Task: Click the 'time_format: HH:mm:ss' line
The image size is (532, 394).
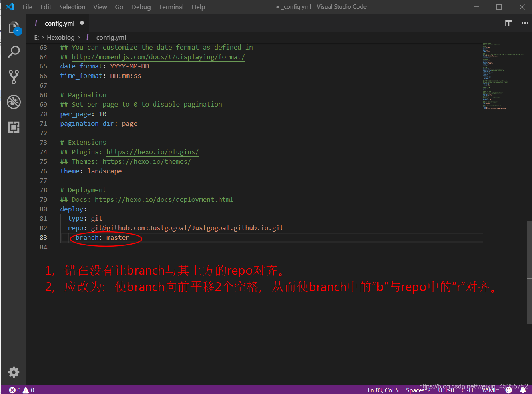Action: [100, 76]
